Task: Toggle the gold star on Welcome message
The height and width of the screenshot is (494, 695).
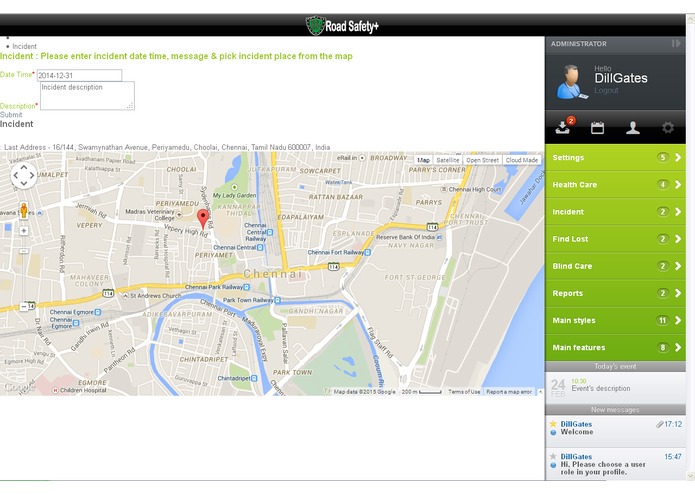Action: click(553, 424)
